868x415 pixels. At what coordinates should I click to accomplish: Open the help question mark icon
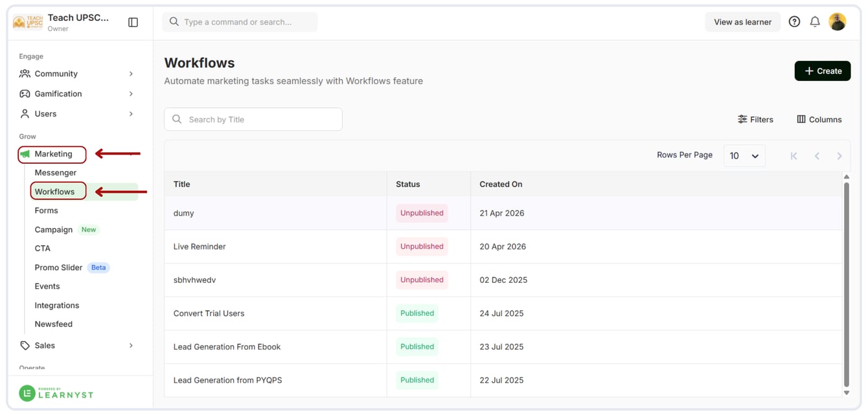coord(794,22)
